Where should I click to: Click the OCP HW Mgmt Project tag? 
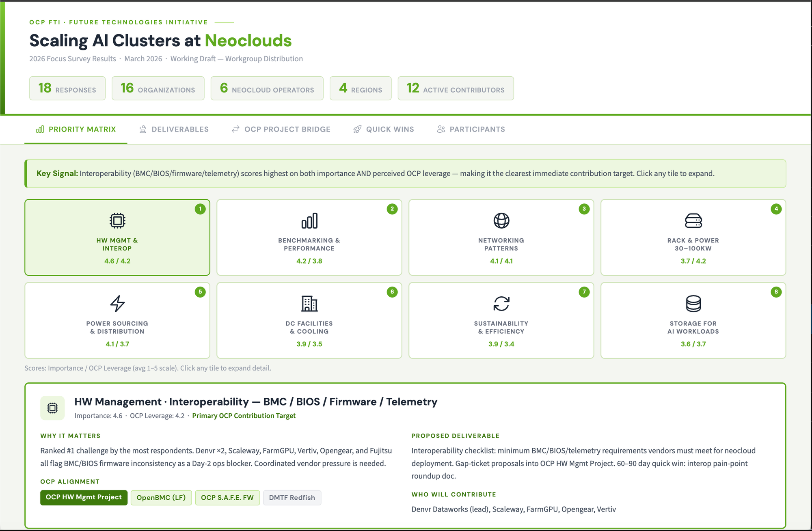(84, 497)
